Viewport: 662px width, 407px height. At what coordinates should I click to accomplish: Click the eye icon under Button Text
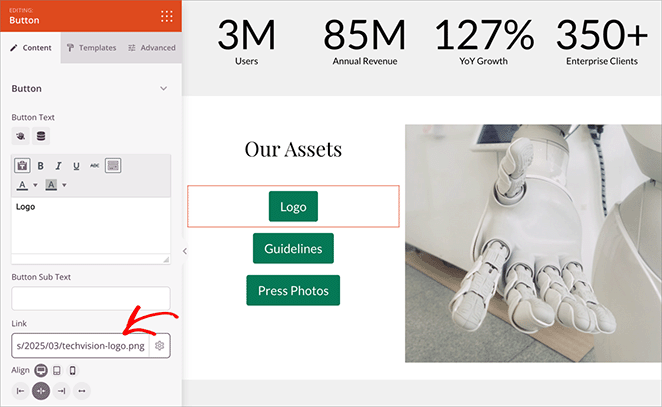tap(20, 136)
